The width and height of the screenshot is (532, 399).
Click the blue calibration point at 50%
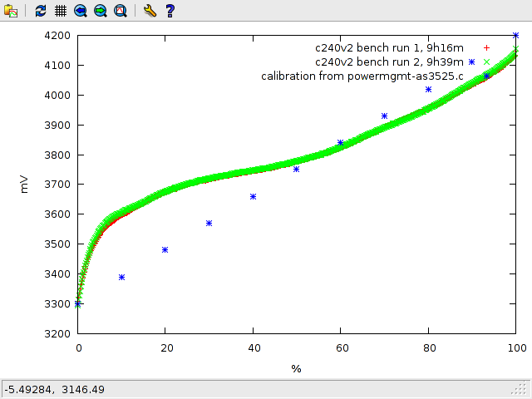[x=296, y=169]
